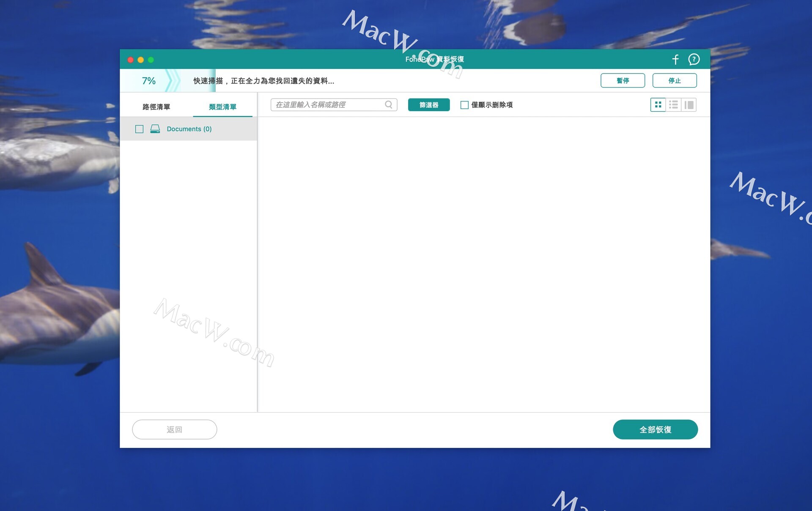Click the Documents drive icon
The image size is (812, 511).
pyautogui.click(x=155, y=129)
